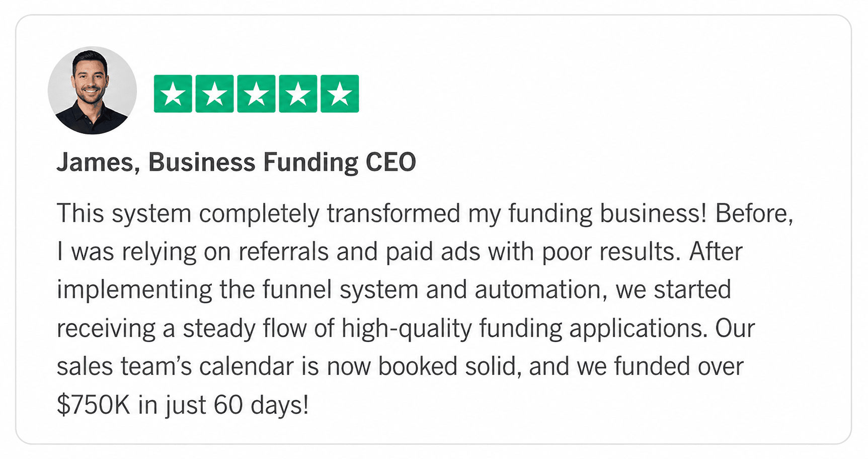Image resolution: width=868 pixels, height=459 pixels.
Task: Click the first green star
Action: tap(173, 94)
